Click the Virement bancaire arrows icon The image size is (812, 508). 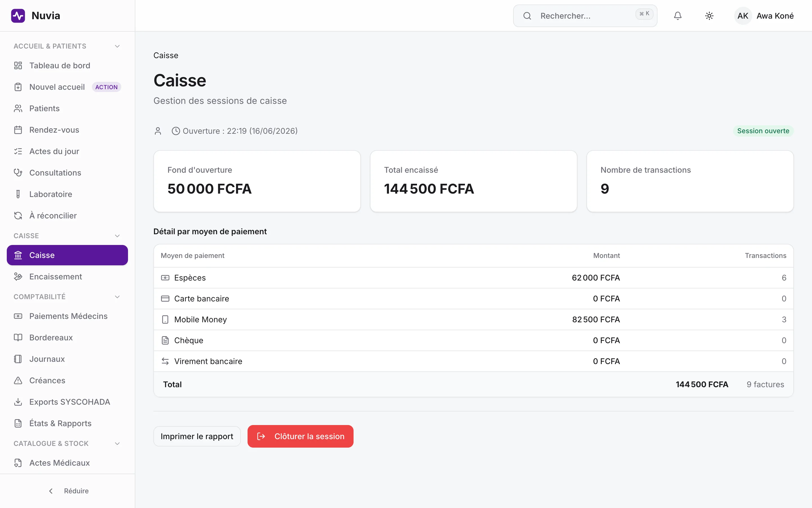click(165, 361)
